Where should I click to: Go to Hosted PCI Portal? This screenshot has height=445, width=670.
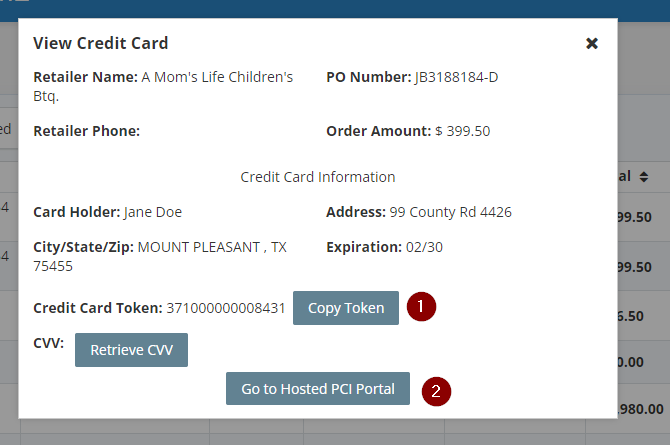[x=317, y=389]
